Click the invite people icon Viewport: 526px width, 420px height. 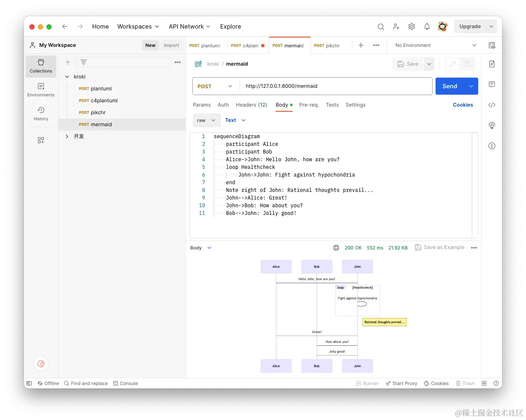[396, 26]
